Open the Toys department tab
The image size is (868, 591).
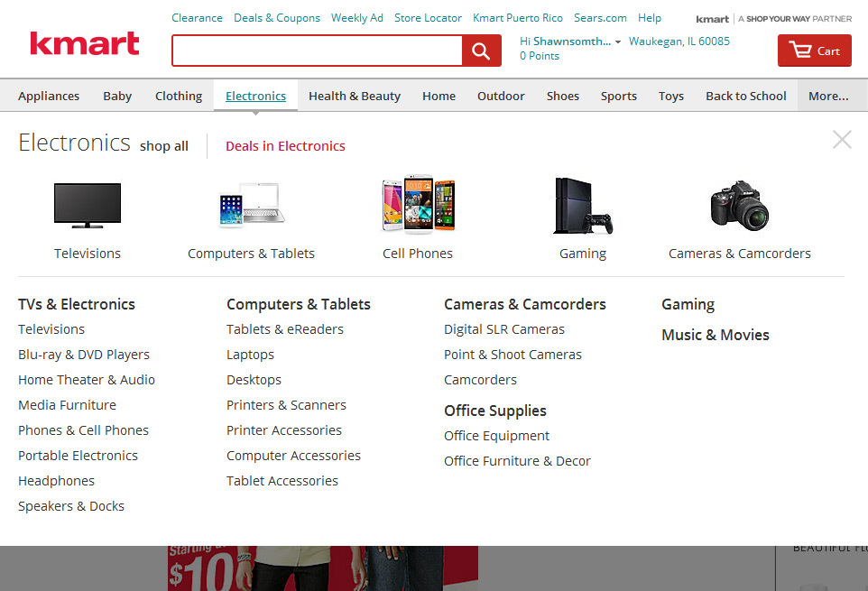pyautogui.click(x=671, y=96)
